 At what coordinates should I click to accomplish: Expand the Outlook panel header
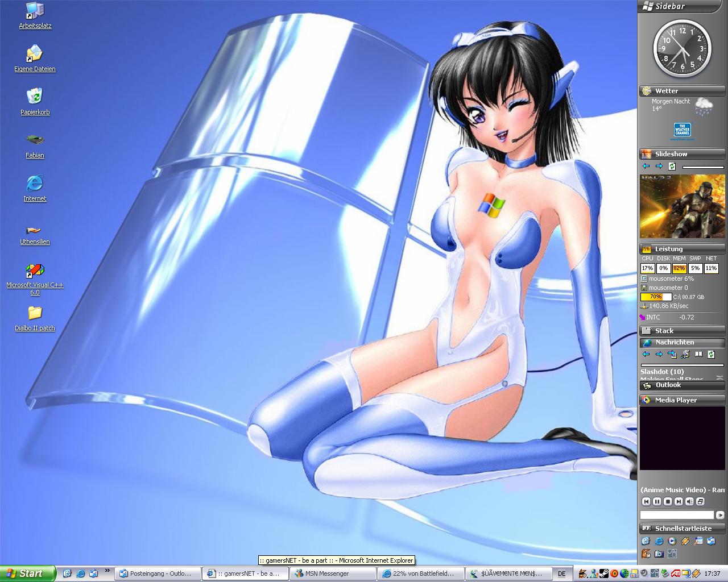(682, 385)
